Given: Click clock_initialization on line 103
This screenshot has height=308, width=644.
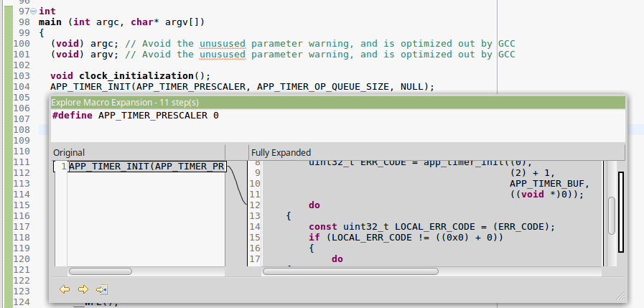Looking at the screenshot, I should coord(136,76).
